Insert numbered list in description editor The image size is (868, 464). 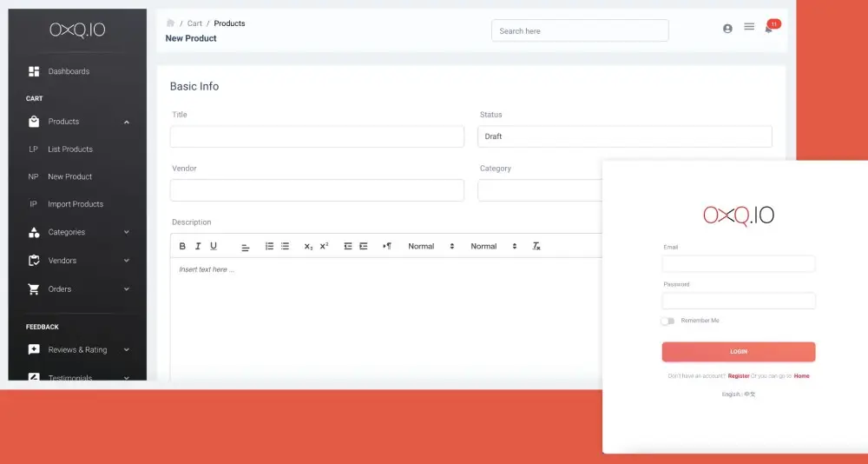click(x=269, y=246)
